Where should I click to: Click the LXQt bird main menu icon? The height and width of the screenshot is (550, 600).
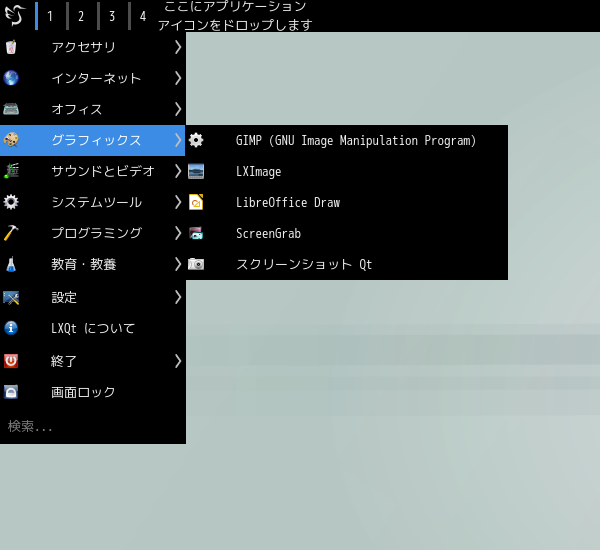[x=15, y=15]
